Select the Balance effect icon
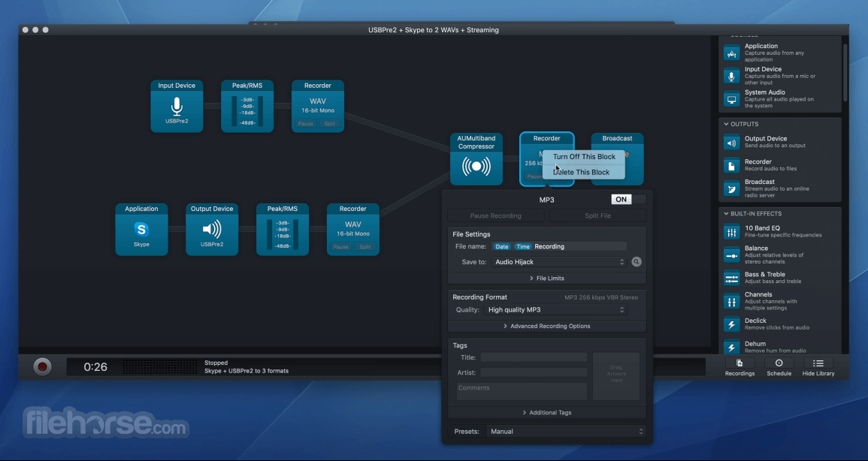This screenshot has width=868, height=461. click(732, 255)
